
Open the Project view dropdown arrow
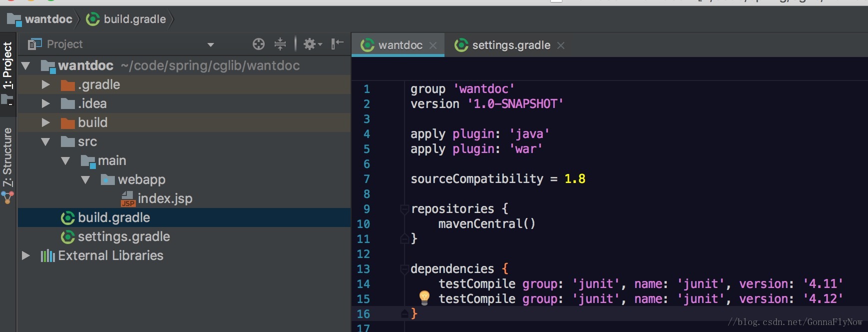pos(210,45)
